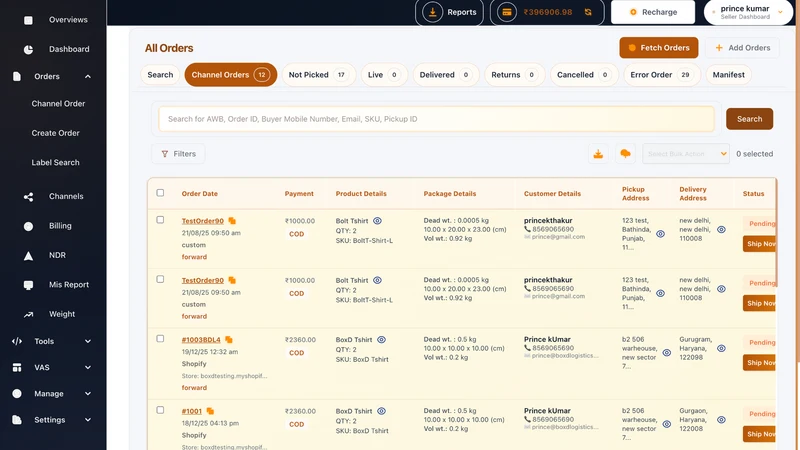The width and height of the screenshot is (800, 450).
Task: Click the wallet balance refresh icon
Action: point(588,12)
